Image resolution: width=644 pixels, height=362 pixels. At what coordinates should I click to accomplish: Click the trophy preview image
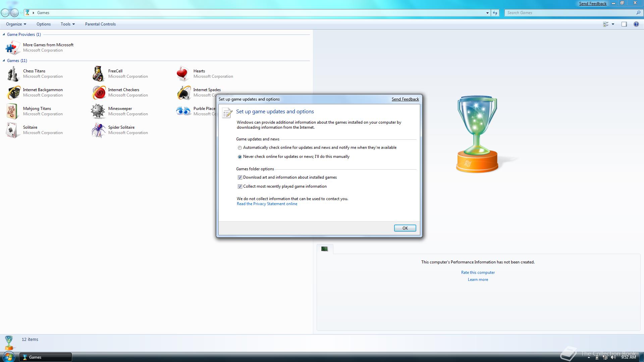pos(477,134)
